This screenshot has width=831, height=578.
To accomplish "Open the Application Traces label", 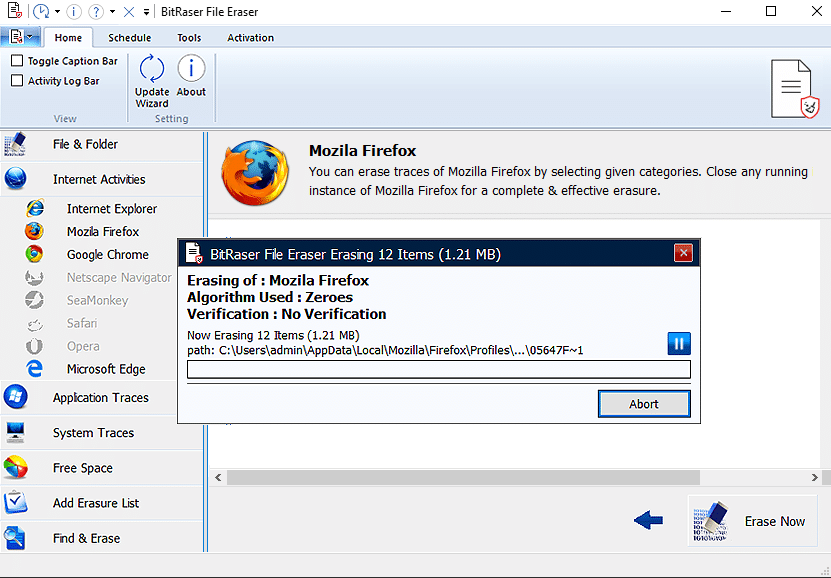I will (101, 398).
